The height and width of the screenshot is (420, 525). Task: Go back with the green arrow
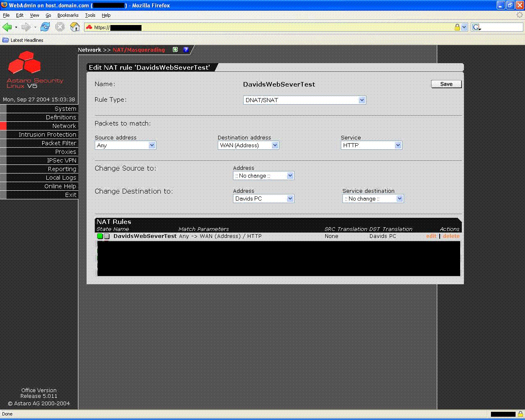[x=7, y=27]
